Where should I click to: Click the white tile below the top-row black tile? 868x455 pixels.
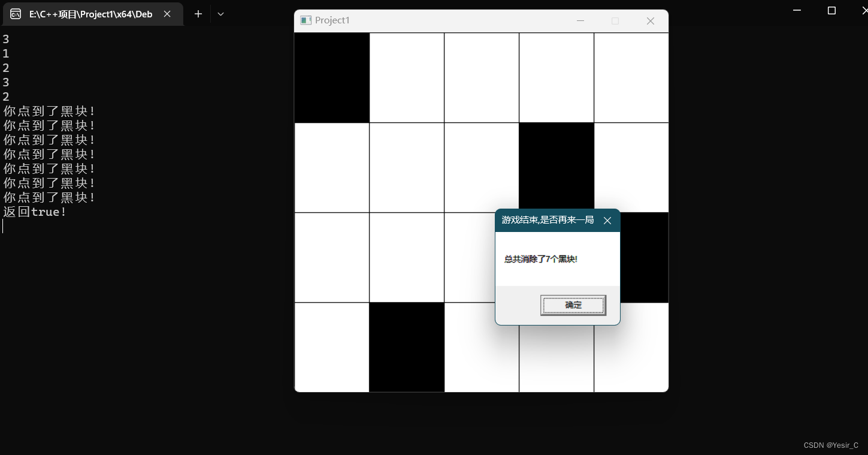[332, 167]
